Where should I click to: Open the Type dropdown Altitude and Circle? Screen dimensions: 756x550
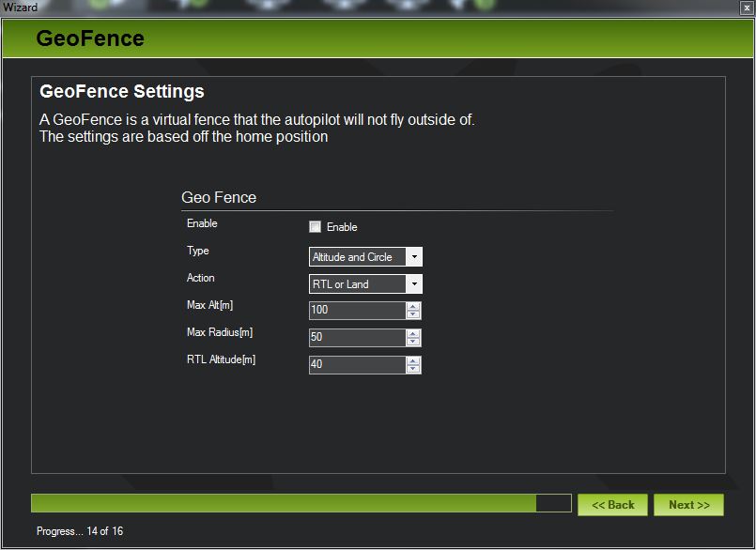pos(365,257)
